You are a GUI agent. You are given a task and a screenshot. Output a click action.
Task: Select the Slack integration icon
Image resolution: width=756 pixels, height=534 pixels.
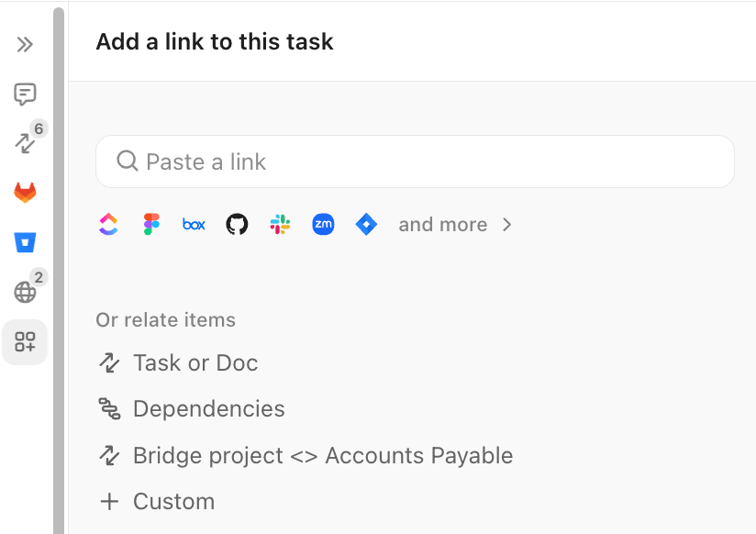coord(280,224)
